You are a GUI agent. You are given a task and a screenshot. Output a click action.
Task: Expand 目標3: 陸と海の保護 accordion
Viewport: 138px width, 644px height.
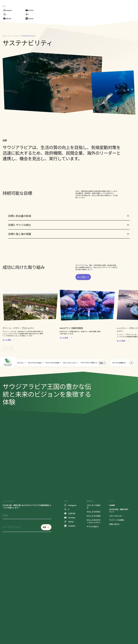pyautogui.click(x=69, y=234)
